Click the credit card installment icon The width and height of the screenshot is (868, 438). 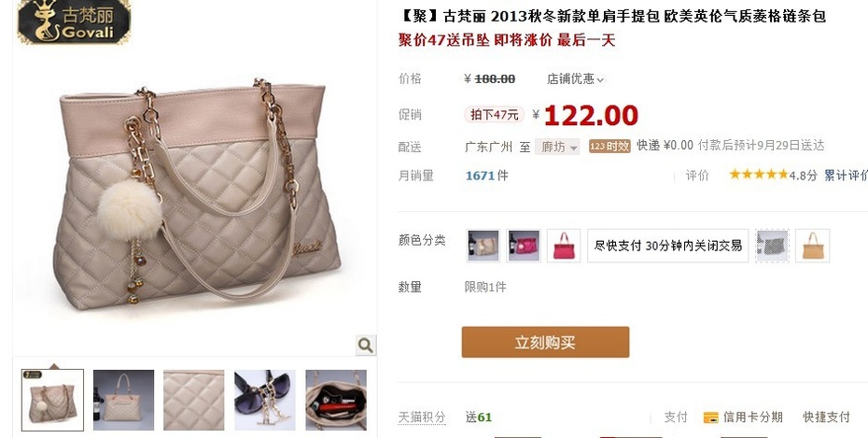[x=711, y=417]
